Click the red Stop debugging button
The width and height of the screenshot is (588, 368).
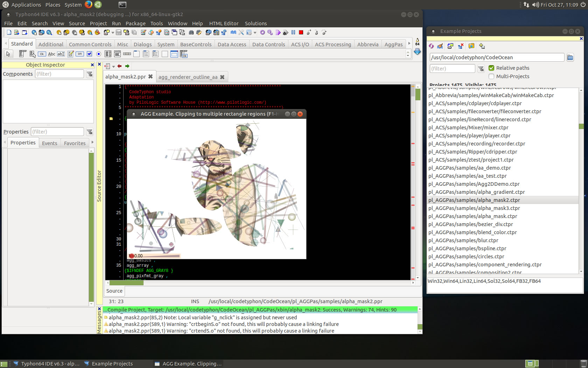click(x=301, y=33)
